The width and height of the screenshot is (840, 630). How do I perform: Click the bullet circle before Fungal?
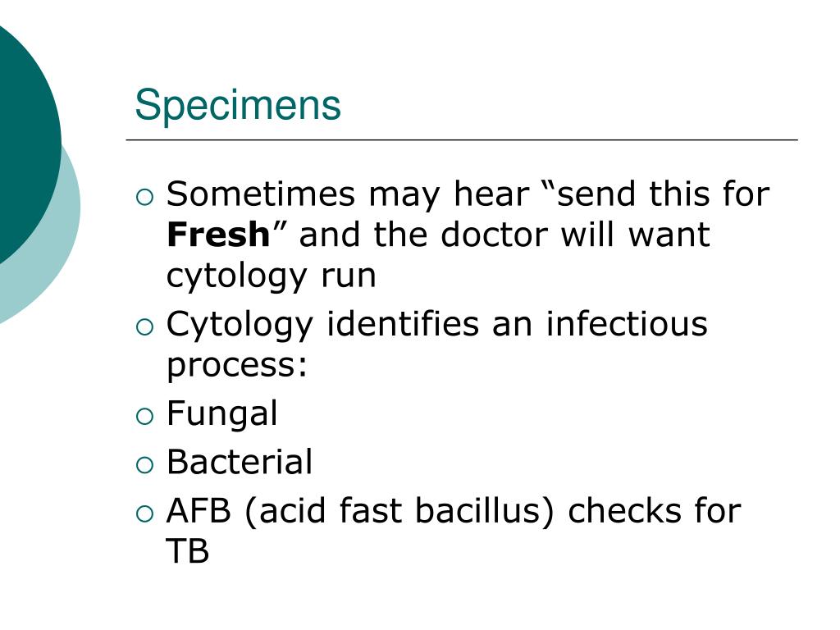coord(144,416)
